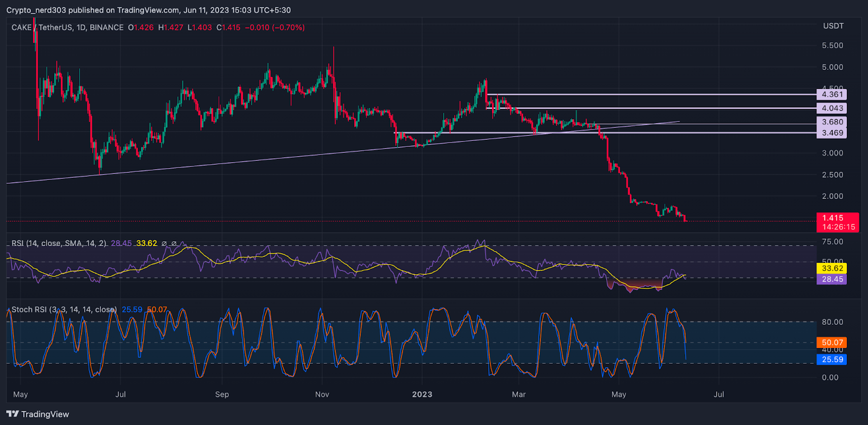The width and height of the screenshot is (868, 425).
Task: Click the Nov label on time axis
Action: [x=322, y=394]
